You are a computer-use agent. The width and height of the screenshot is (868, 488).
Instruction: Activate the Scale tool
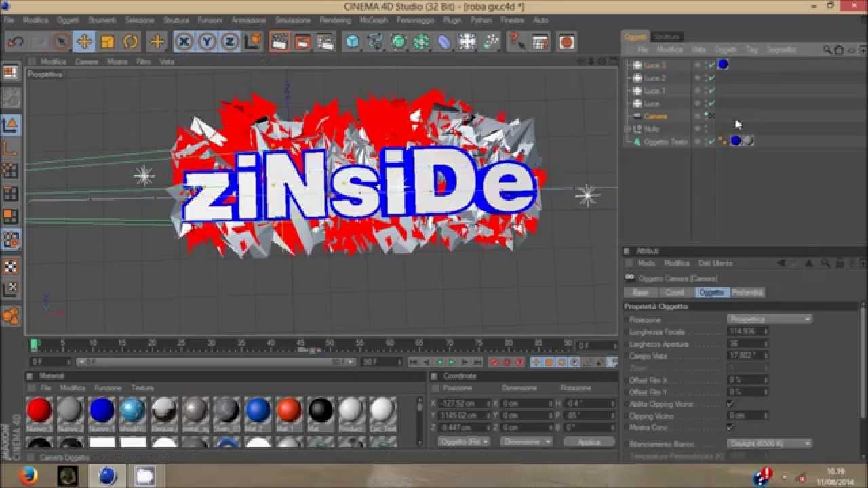pyautogui.click(x=107, y=42)
